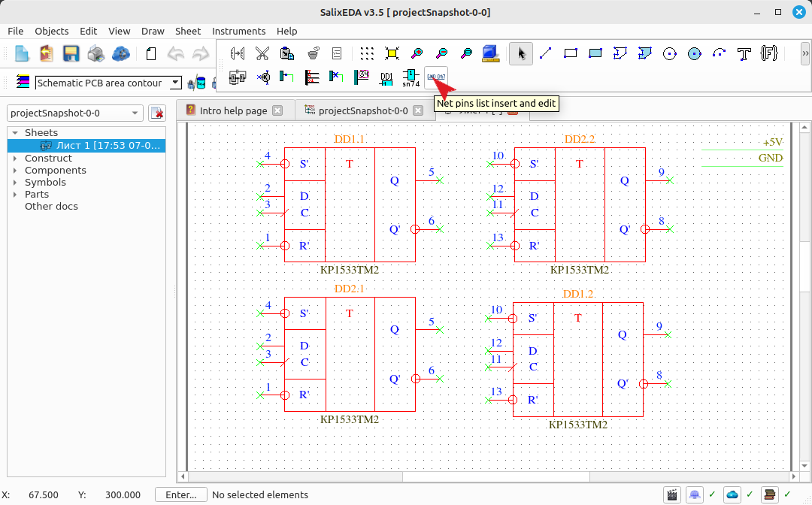The width and height of the screenshot is (812, 505).
Task: Select the Arc drawing tool
Action: point(720,53)
